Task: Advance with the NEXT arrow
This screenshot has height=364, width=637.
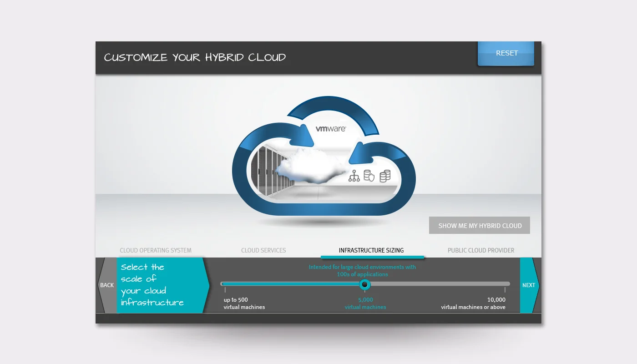Action: click(x=529, y=285)
